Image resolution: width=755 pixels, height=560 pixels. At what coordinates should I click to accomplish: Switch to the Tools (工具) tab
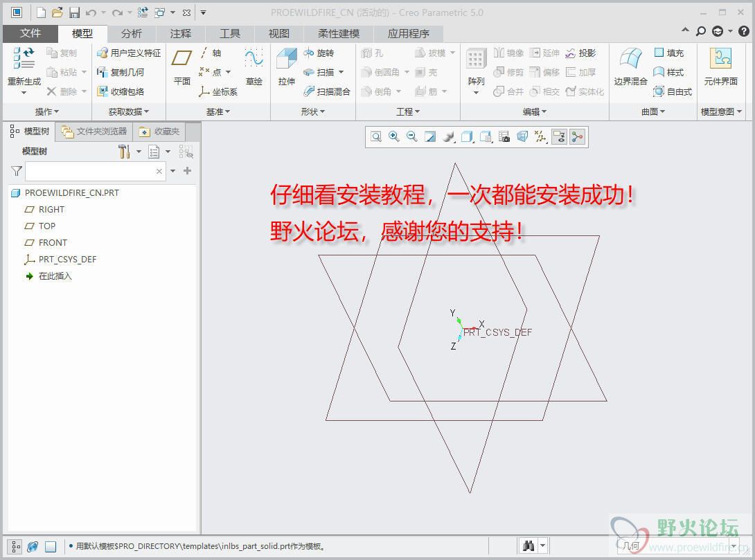point(230,33)
